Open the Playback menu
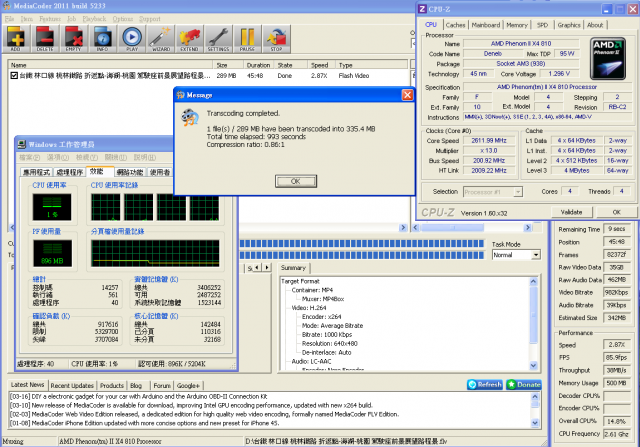Viewport: 640px width, 447px height. (94, 19)
